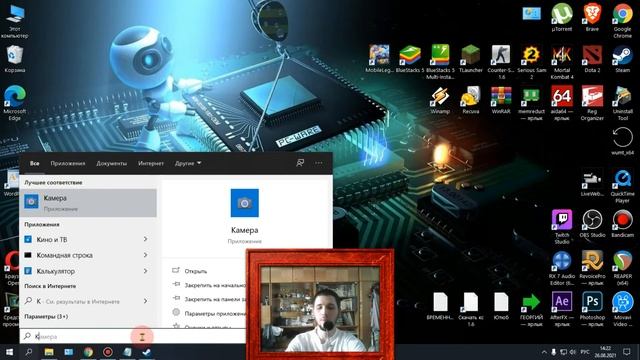Switch to the Приложения search tab
Image resolution: width=640 pixels, height=360 pixels.
tap(68, 163)
